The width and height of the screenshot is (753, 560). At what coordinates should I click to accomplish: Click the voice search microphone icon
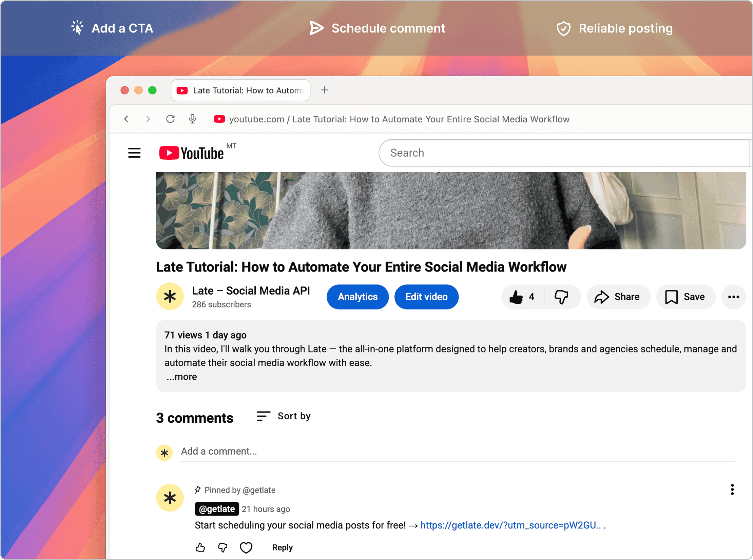[x=192, y=119]
